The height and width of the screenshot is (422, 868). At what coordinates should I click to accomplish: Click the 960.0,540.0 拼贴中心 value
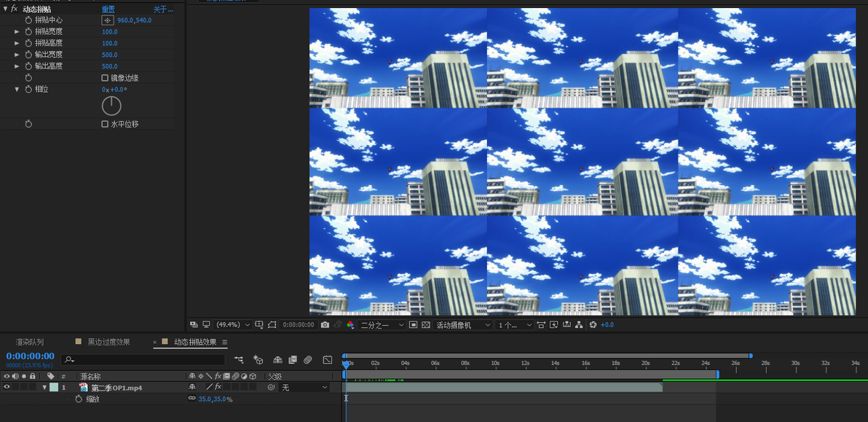click(x=135, y=20)
